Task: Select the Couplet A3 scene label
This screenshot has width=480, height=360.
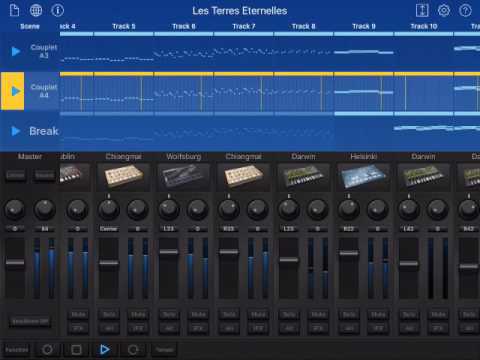Action: 44,51
